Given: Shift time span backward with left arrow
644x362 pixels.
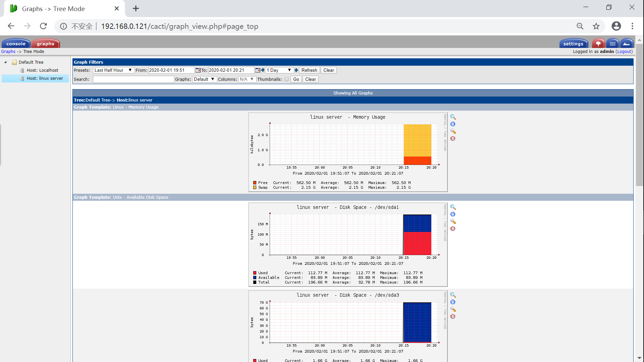Looking at the screenshot, I should (x=263, y=70).
